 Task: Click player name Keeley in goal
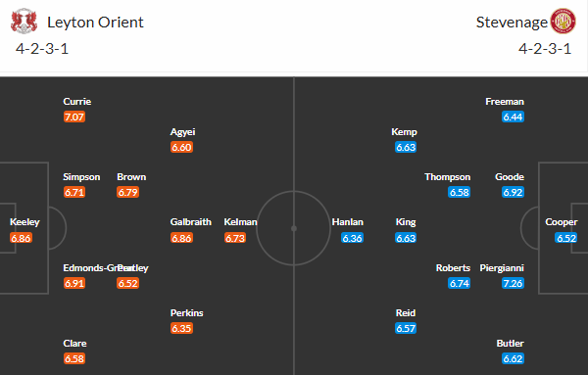(x=24, y=222)
